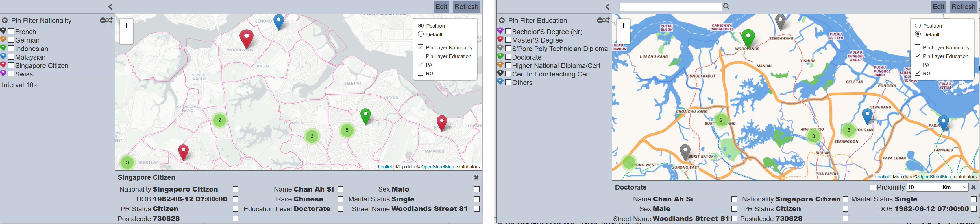Click the Proximity distance field showing 10
980x224 pixels.
[x=923, y=187]
